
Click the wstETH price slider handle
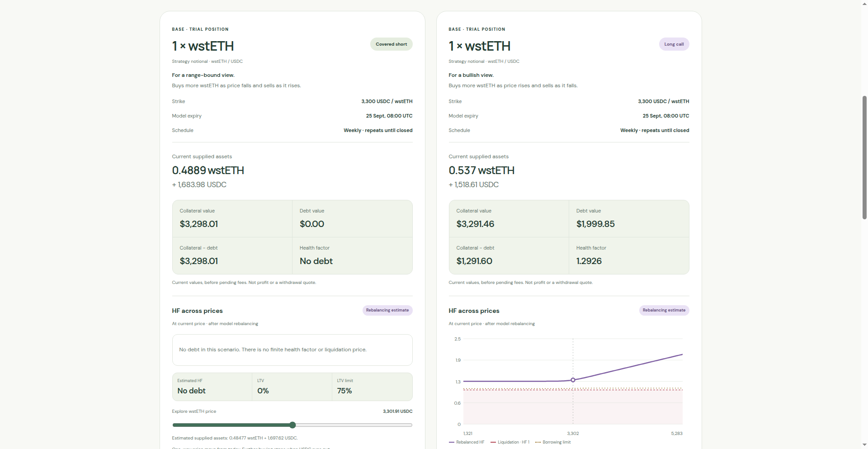292,425
